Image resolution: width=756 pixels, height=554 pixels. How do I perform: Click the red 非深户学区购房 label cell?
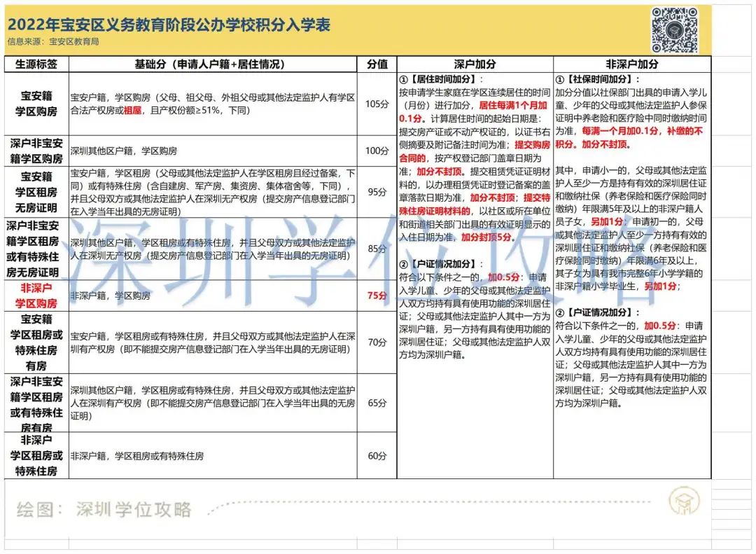pyautogui.click(x=36, y=296)
